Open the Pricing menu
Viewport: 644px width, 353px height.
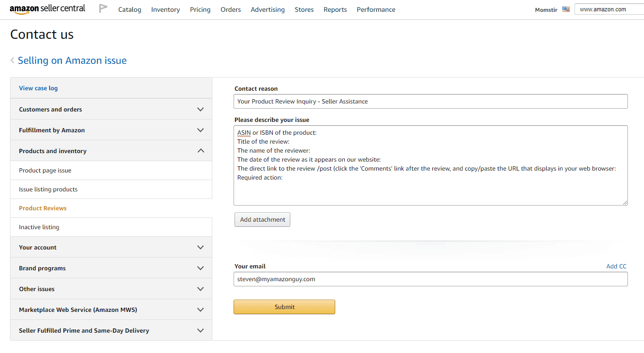[200, 9]
